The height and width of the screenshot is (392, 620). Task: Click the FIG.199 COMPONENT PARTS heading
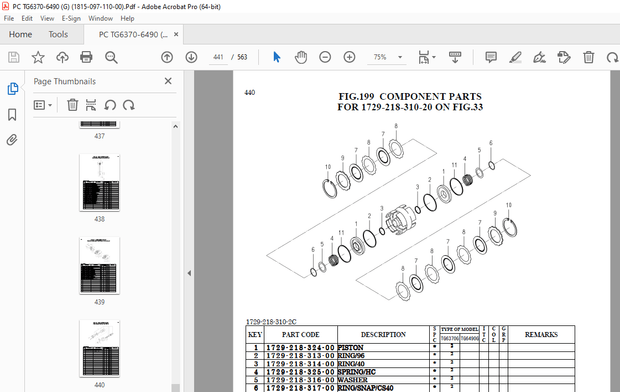410,97
